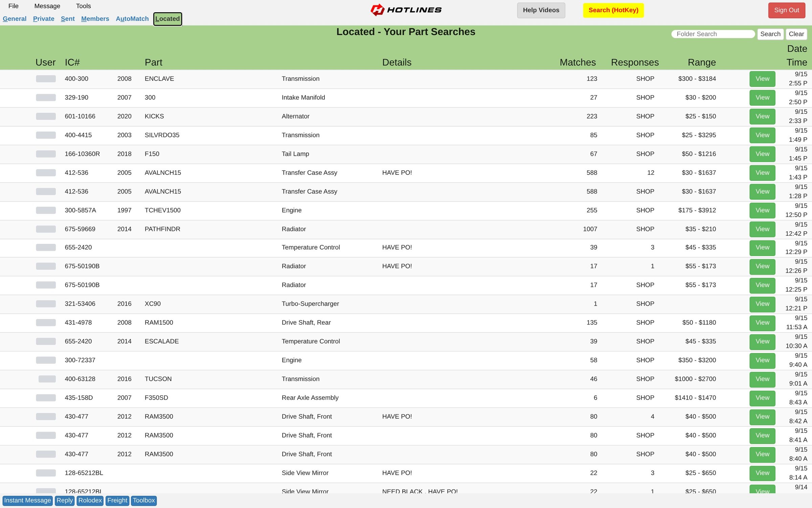View the AVALNCH15 Transfer Case 1:28 P search

coord(762,191)
